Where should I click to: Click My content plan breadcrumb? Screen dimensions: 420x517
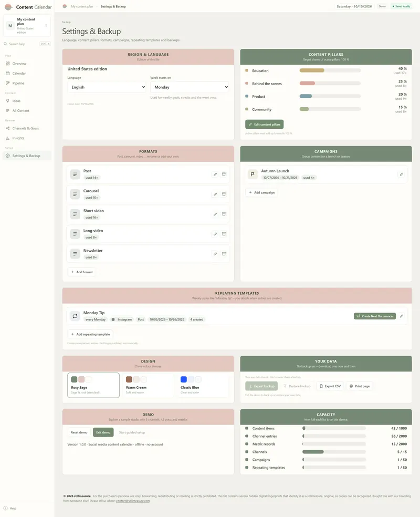(82, 6)
